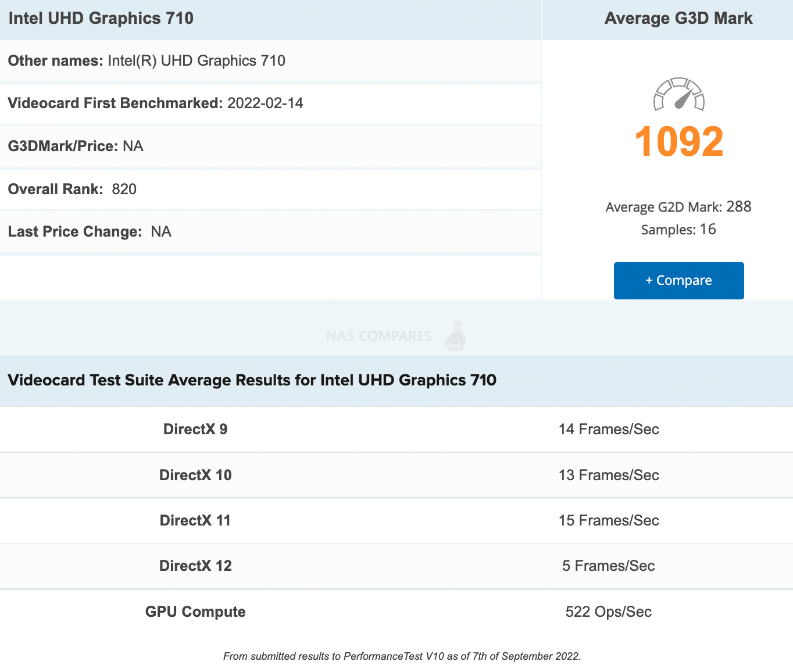The image size is (793, 672).
Task: Click the 5 Frames/Sec value
Action: click(609, 566)
